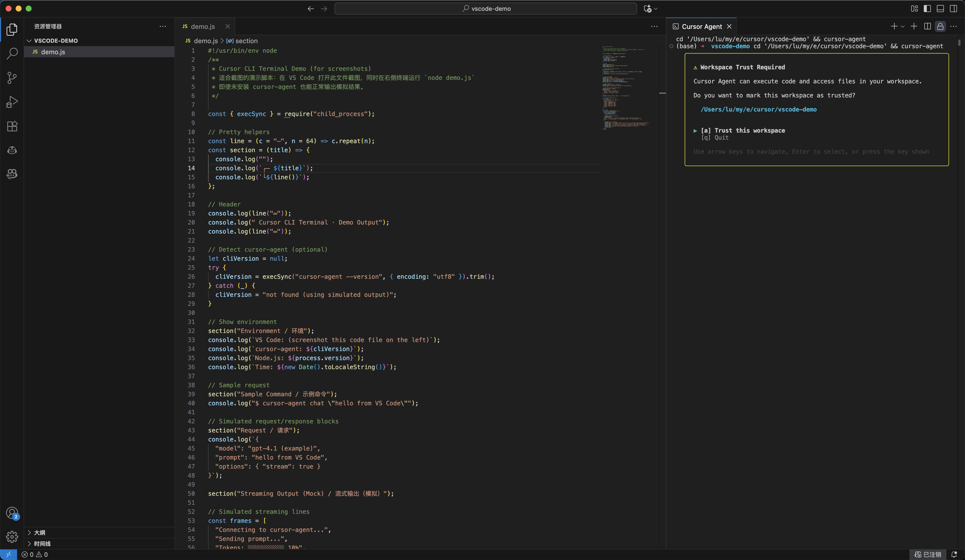
Task: Toggle the primary sidebar visibility
Action: (x=927, y=9)
